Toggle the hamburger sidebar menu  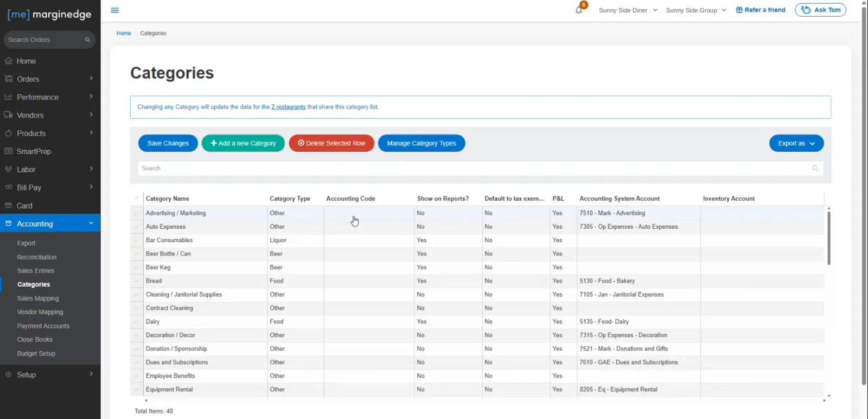(114, 10)
